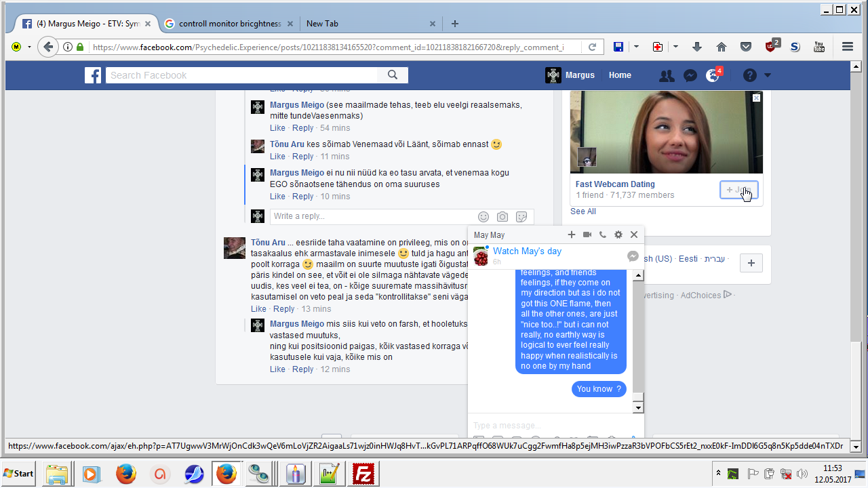This screenshot has width=868, height=488.
Task: Expand the floppy disk icon's dropdown arrow
Action: [636, 47]
